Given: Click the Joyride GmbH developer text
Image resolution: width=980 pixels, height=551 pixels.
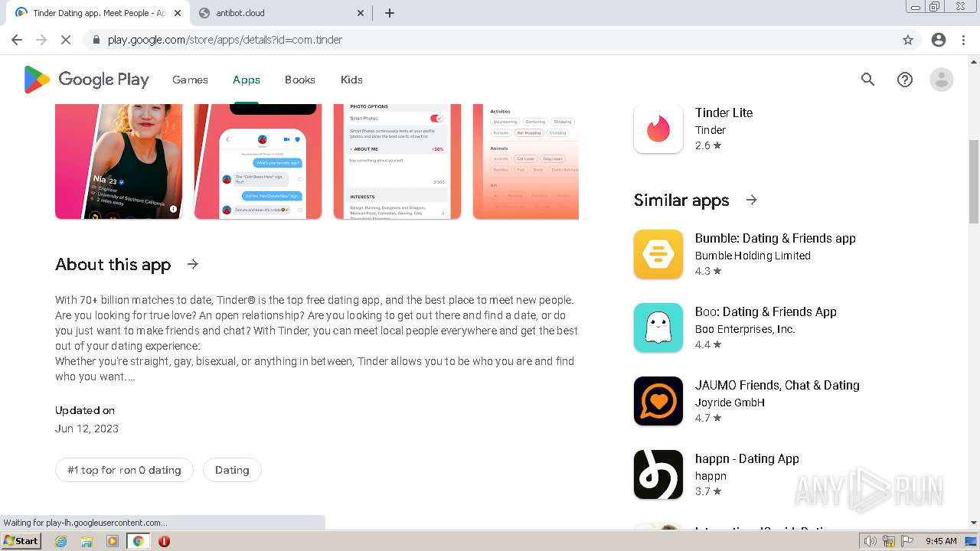Looking at the screenshot, I should (x=730, y=403).
